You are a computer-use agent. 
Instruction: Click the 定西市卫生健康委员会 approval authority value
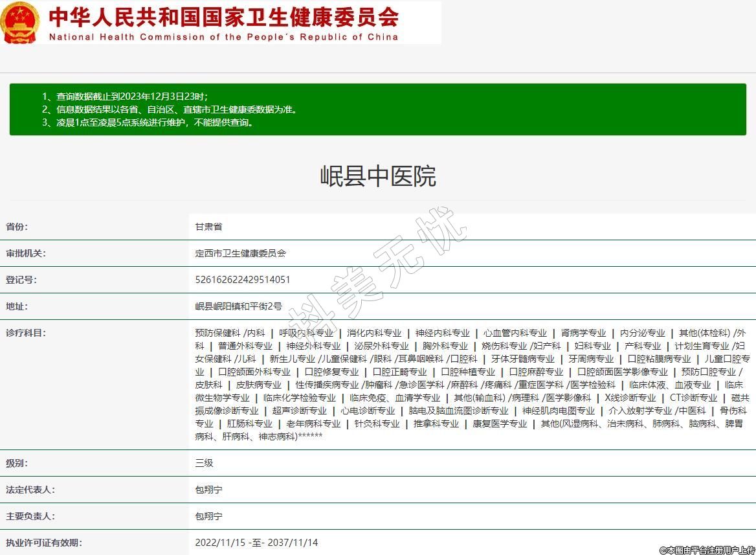tap(240, 253)
